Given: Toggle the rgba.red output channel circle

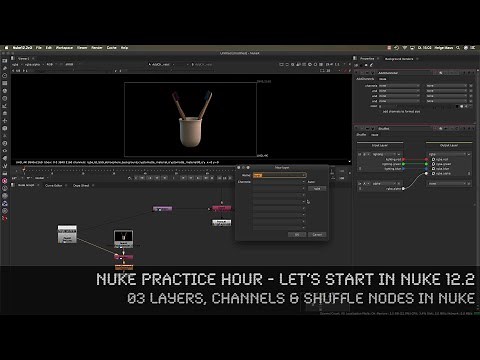Looking at the screenshot, I should (434, 159).
